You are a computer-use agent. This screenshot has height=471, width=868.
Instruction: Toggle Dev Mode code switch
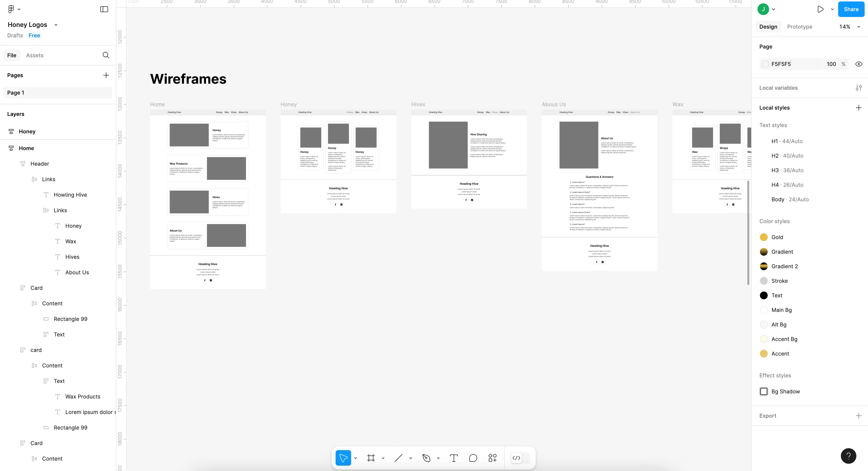pyautogui.click(x=520, y=458)
